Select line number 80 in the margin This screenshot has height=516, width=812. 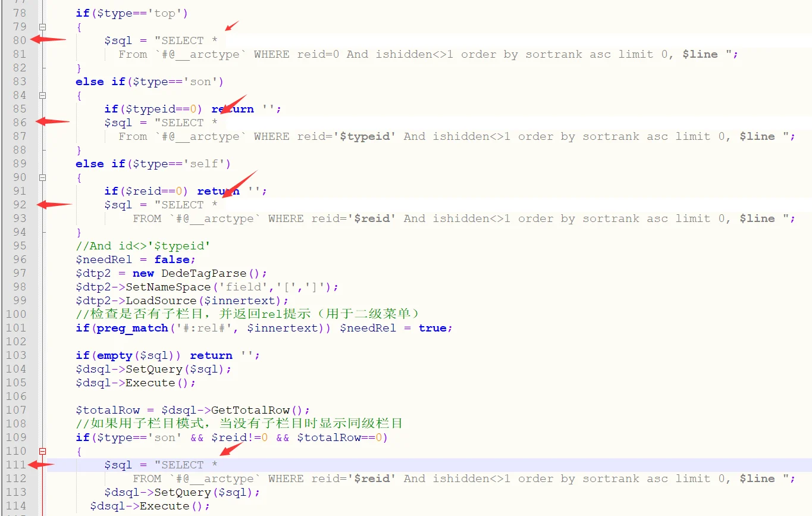(20, 40)
